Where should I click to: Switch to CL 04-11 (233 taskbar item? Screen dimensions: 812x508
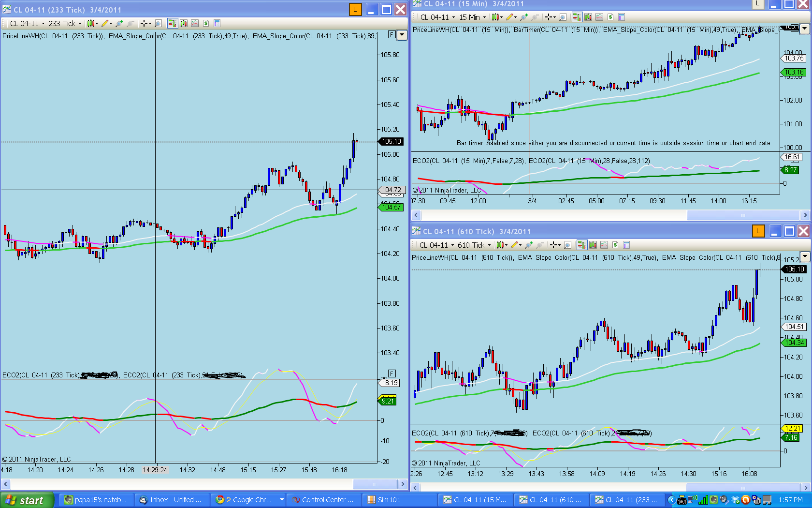tap(627, 500)
